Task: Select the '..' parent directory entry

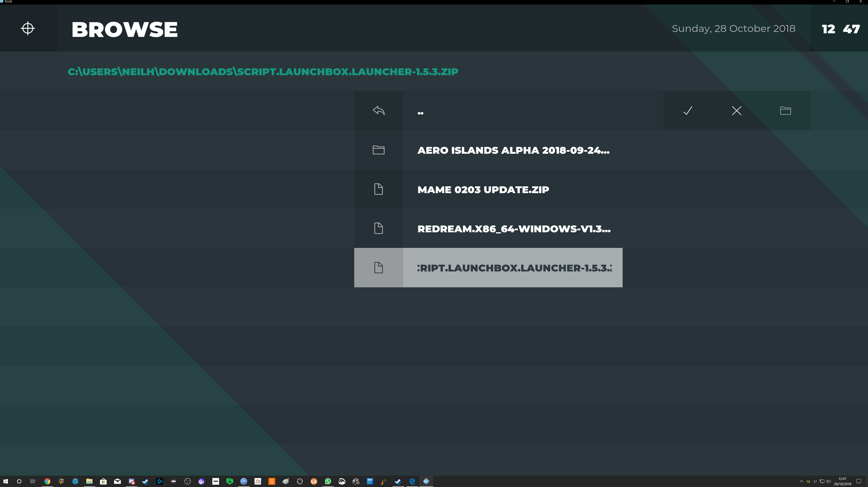Action: 488,110
